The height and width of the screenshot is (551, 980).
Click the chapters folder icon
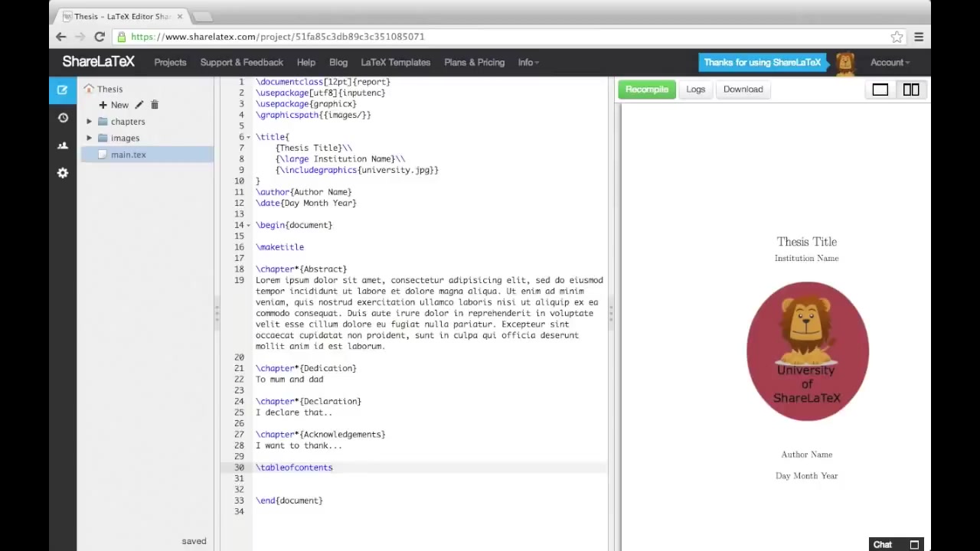(x=103, y=122)
